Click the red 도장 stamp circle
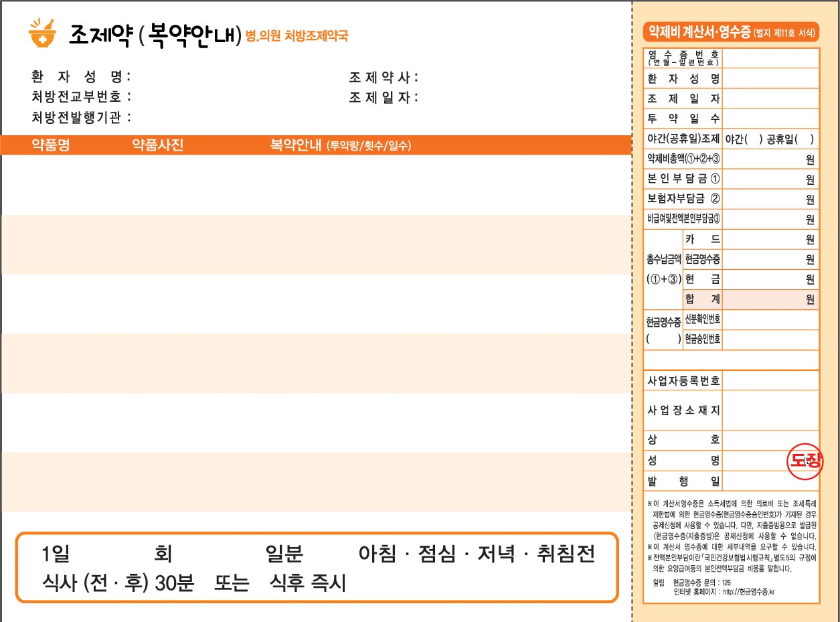This screenshot has height=622, width=840. pyautogui.click(x=804, y=461)
